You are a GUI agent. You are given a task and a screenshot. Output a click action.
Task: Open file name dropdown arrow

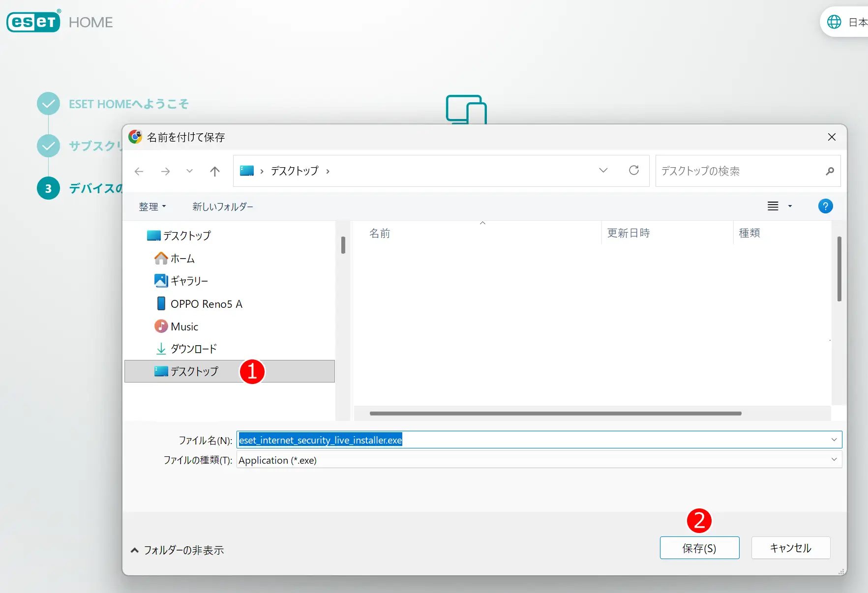[834, 440]
